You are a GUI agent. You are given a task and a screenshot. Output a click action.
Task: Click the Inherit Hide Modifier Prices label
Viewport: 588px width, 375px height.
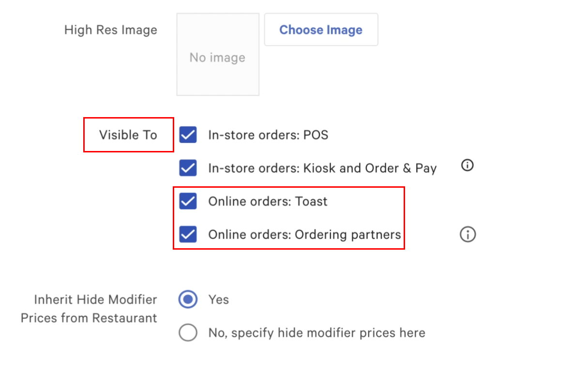[x=89, y=308]
